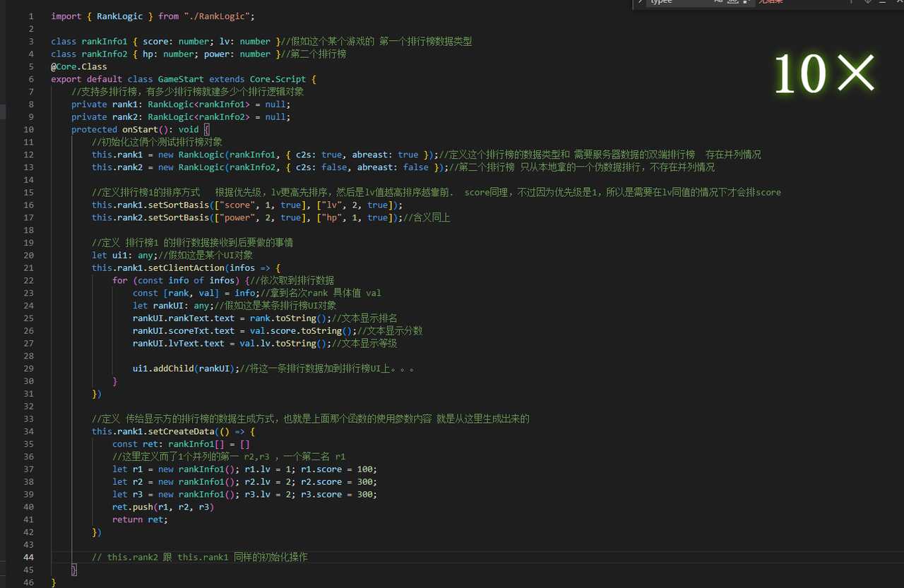Click Core.Script in the extends clause

278,80
